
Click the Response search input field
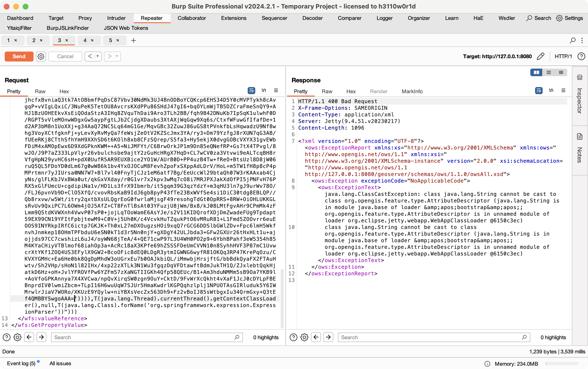[x=430, y=337]
